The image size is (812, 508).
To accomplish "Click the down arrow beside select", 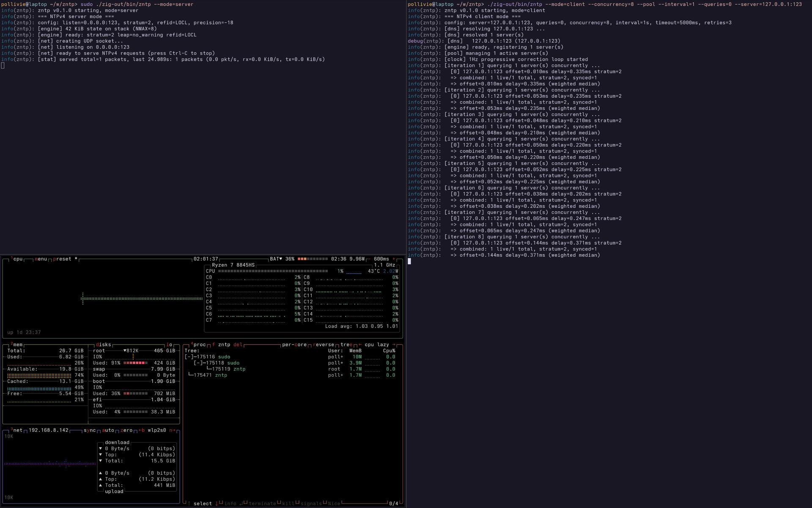I will coord(217,503).
